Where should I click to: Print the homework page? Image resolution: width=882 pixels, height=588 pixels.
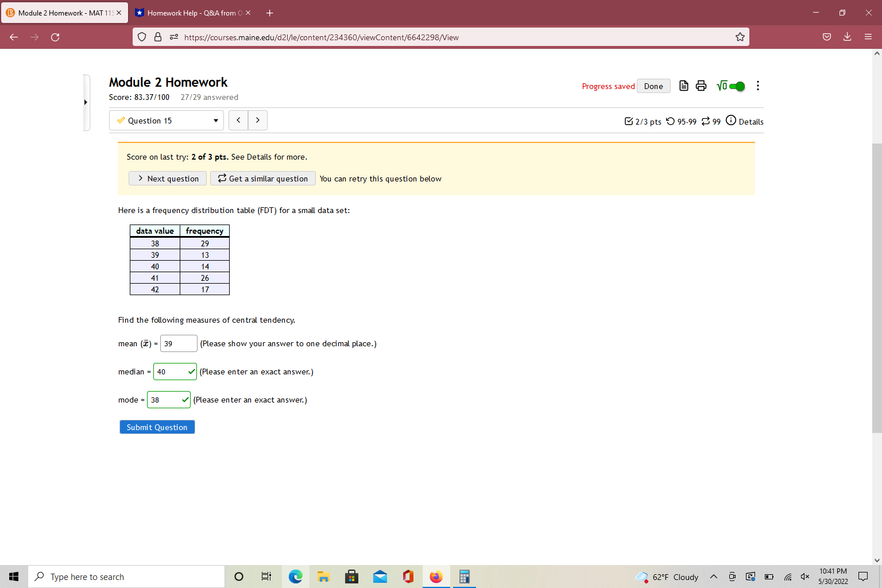[x=701, y=86]
